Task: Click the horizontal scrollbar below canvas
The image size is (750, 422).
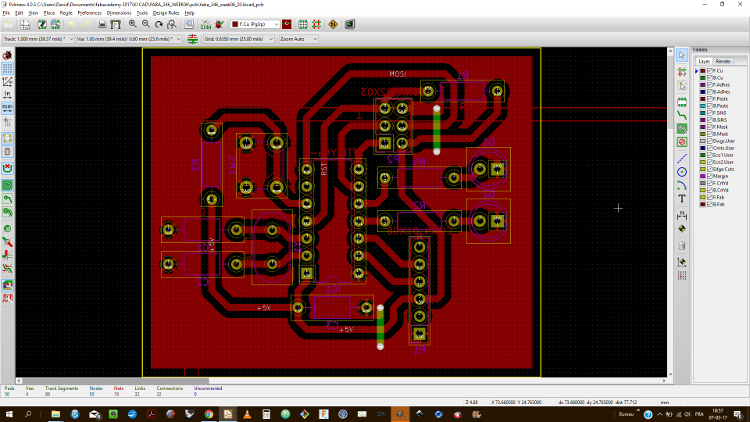Action: pyautogui.click(x=342, y=381)
